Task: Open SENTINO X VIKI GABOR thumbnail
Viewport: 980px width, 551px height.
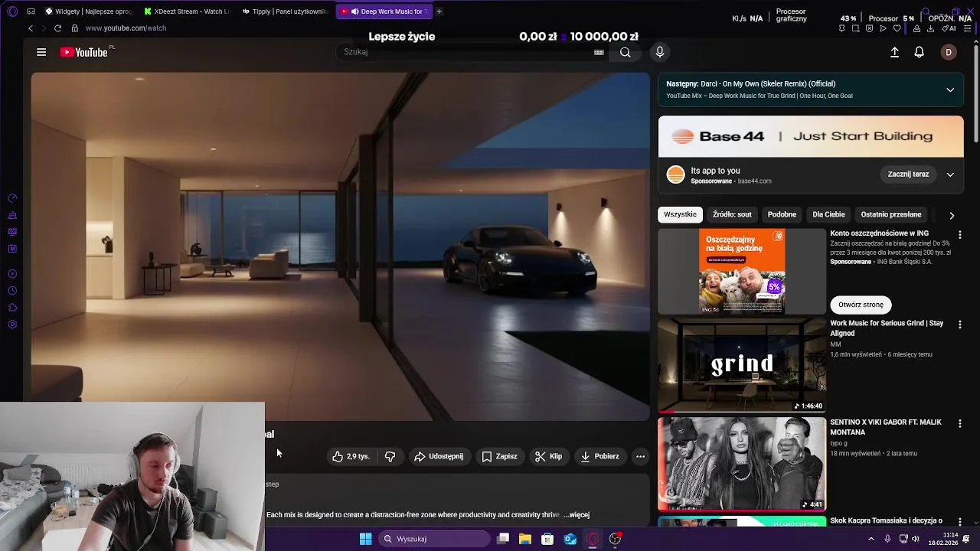Action: click(742, 464)
